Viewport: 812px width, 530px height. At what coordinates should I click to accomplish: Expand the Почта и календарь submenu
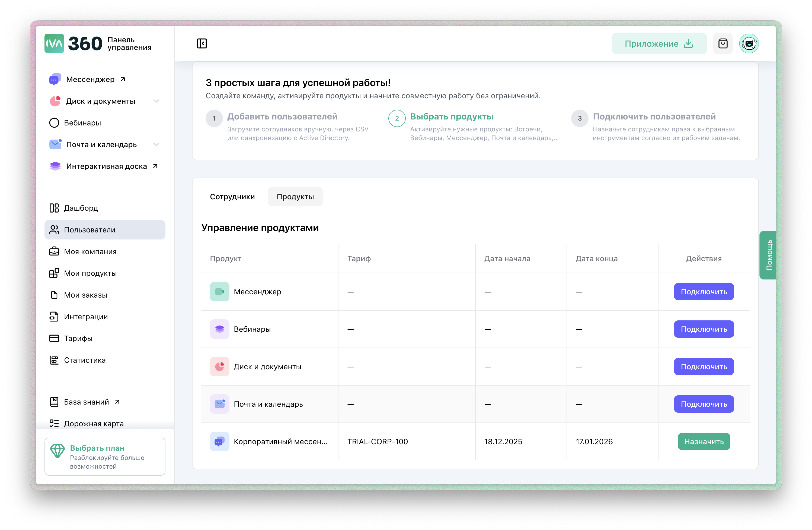click(156, 144)
